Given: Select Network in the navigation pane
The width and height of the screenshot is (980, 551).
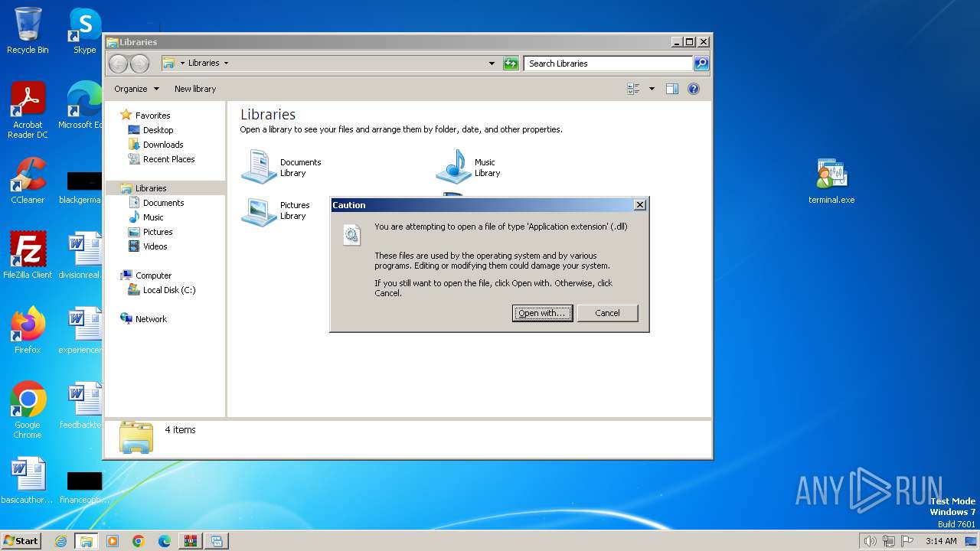Looking at the screenshot, I should [151, 319].
